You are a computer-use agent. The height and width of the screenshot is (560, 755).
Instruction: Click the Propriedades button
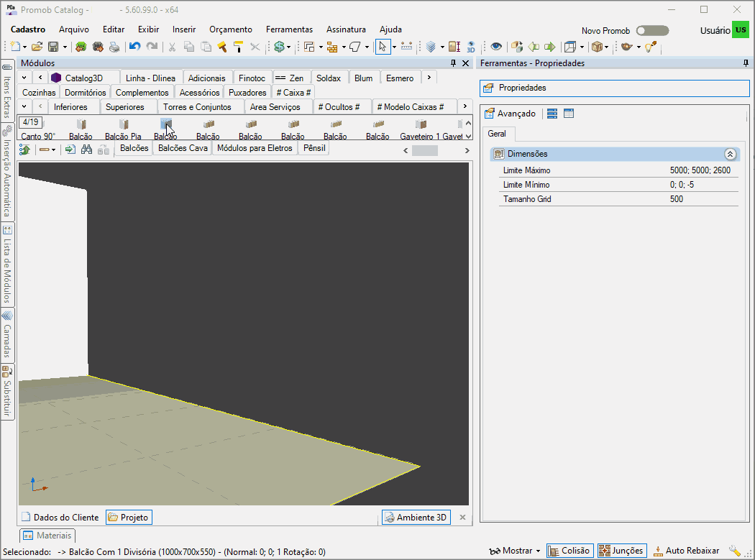[x=615, y=88]
